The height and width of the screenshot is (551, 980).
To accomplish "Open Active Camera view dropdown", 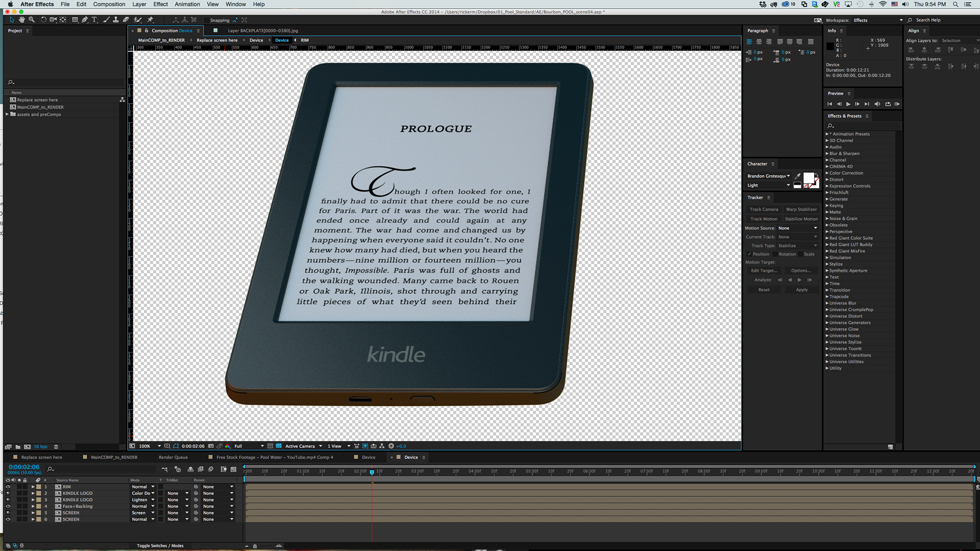I will click(304, 446).
